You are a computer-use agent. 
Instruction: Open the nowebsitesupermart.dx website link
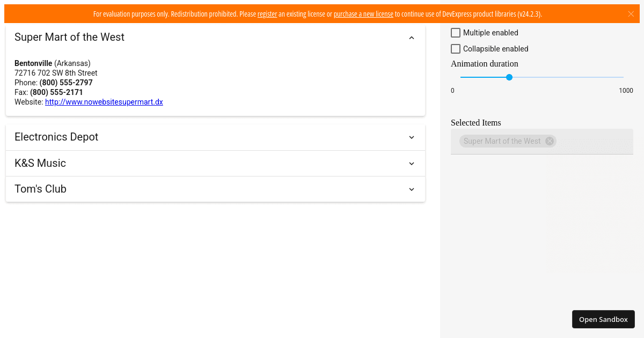(x=104, y=102)
